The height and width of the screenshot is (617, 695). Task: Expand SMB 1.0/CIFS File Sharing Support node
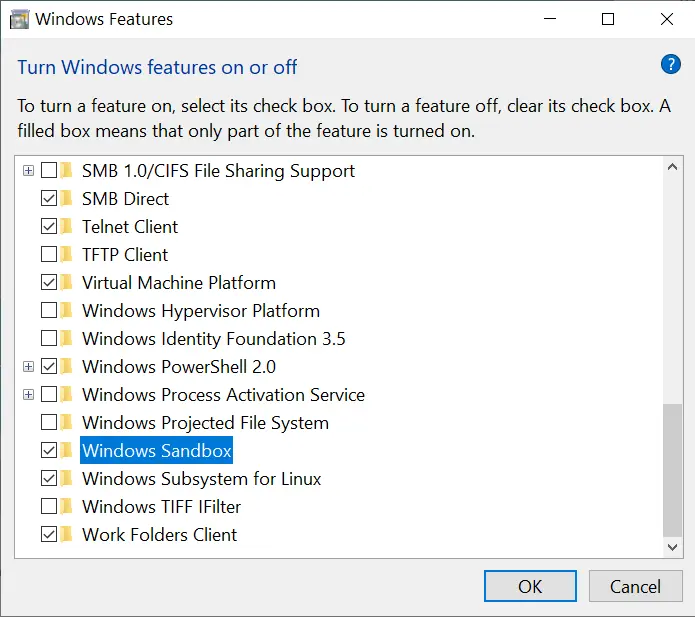[28, 171]
